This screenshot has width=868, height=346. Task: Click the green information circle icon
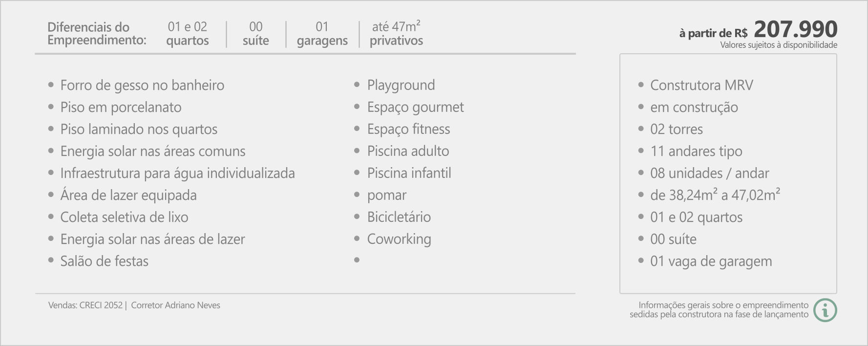point(825,310)
